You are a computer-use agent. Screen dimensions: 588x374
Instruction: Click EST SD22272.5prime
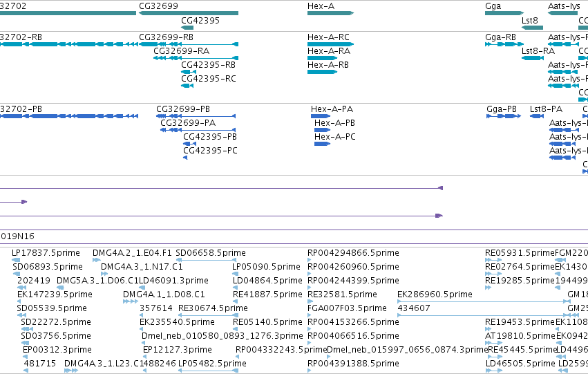[x=56, y=322]
